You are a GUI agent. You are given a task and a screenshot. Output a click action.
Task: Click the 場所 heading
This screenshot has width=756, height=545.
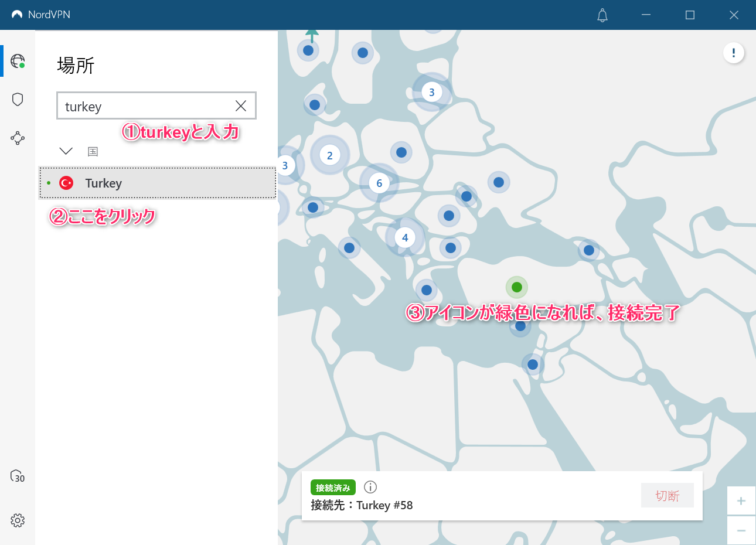pyautogui.click(x=76, y=65)
